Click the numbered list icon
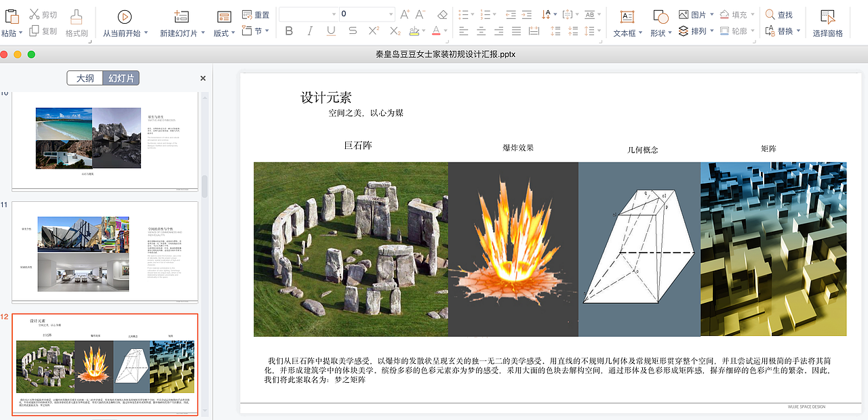 coord(485,14)
